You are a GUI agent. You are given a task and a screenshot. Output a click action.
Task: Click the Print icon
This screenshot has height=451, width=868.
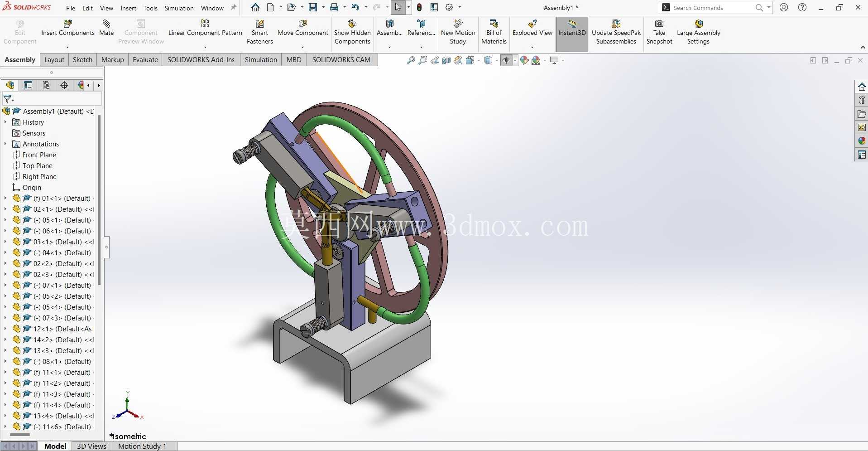point(334,7)
